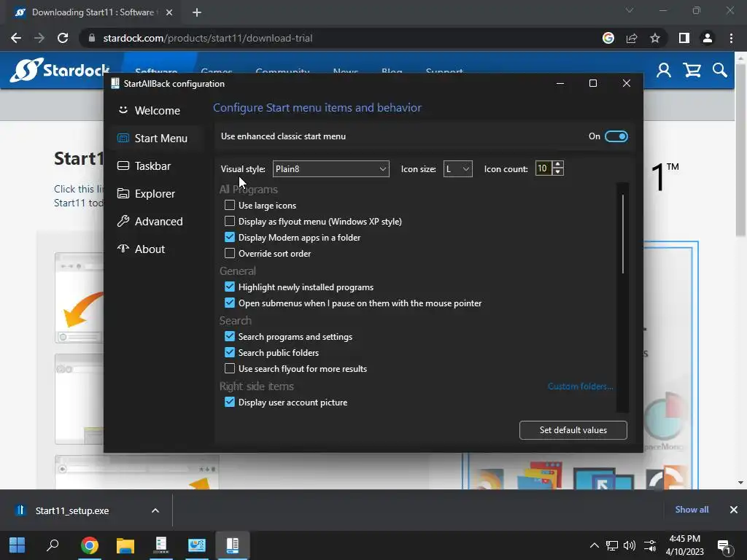This screenshot has width=747, height=560.
Task: Uncheck Highlight newly installed programs
Action: [230, 287]
